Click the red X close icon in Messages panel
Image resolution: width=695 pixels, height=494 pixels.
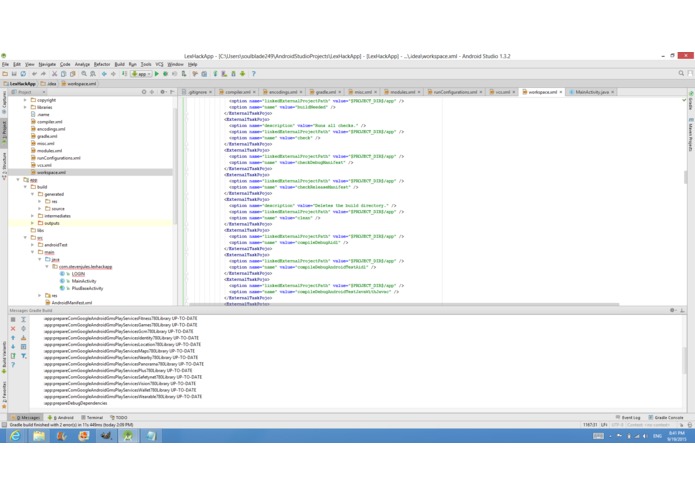click(13, 329)
